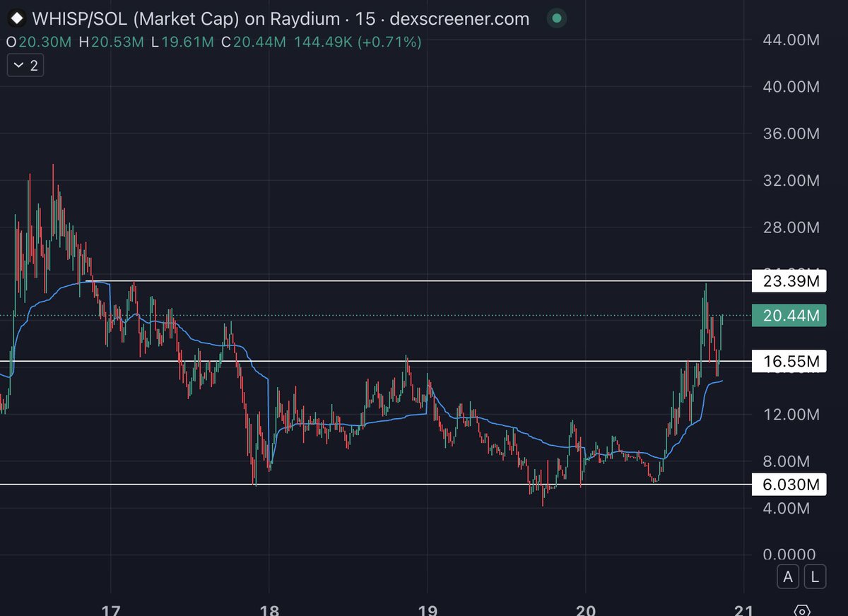Click the green 20.44M current price tag
The height and width of the screenshot is (616, 848).
[x=789, y=316]
